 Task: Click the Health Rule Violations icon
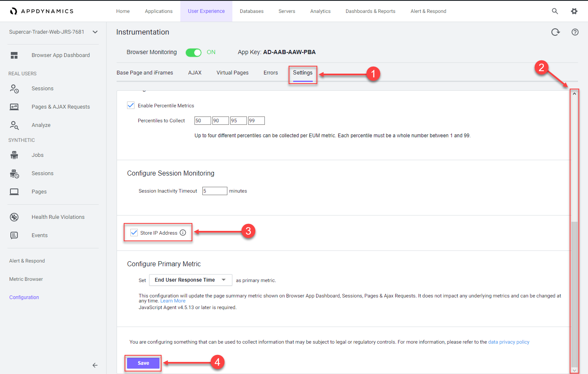(14, 217)
